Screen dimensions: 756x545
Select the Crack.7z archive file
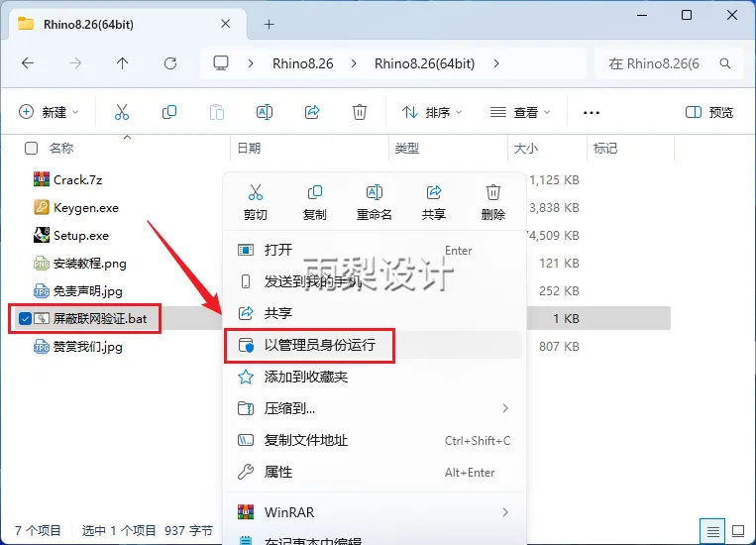point(68,180)
